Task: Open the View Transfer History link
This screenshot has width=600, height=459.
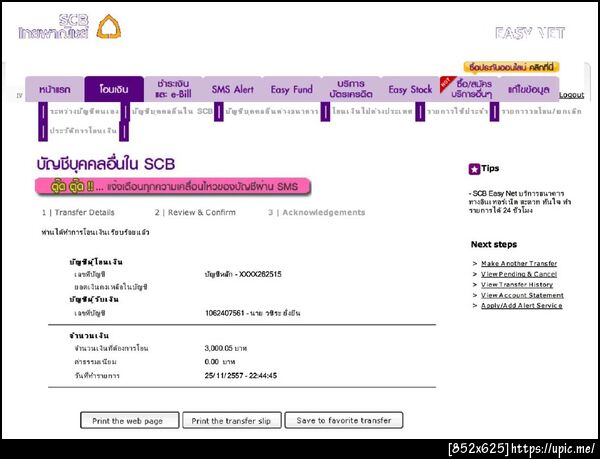Action: [517, 285]
